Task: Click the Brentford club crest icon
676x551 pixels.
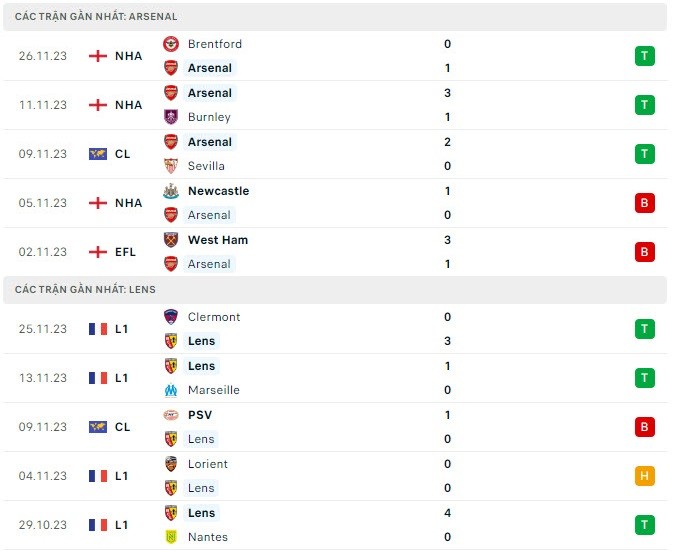Action: (171, 44)
